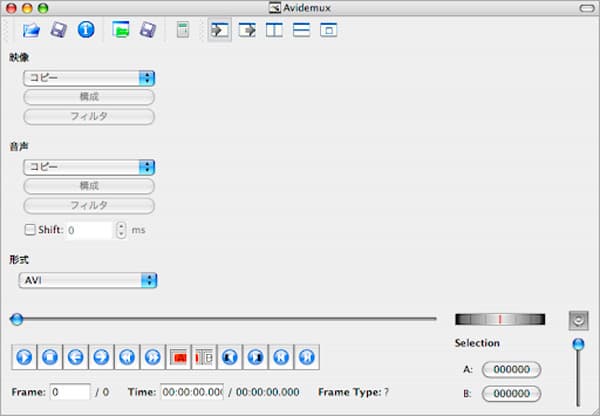Select output preview mode icon
This screenshot has height=416, width=600.
click(x=247, y=30)
